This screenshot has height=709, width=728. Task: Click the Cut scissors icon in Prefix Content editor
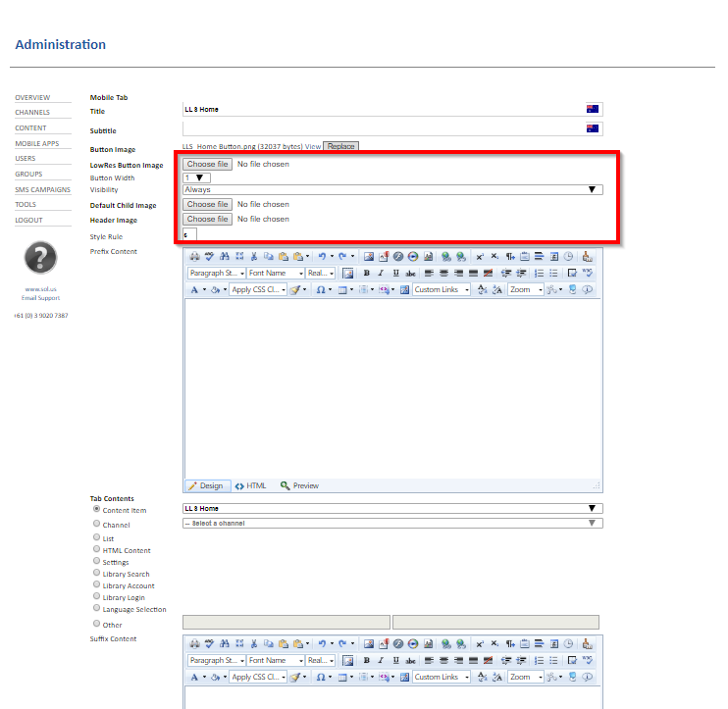click(254, 256)
